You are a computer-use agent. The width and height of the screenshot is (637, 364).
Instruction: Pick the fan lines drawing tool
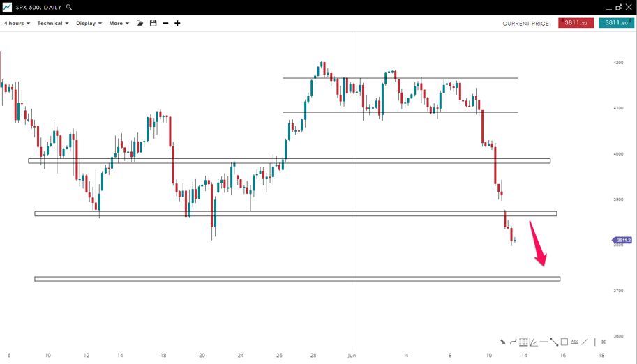[533, 342]
